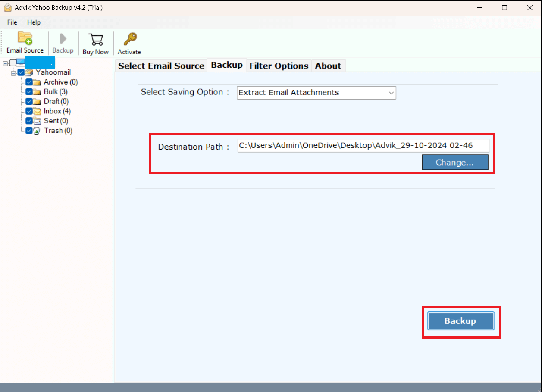Click the Inbox envelope folder icon

[x=37, y=111]
